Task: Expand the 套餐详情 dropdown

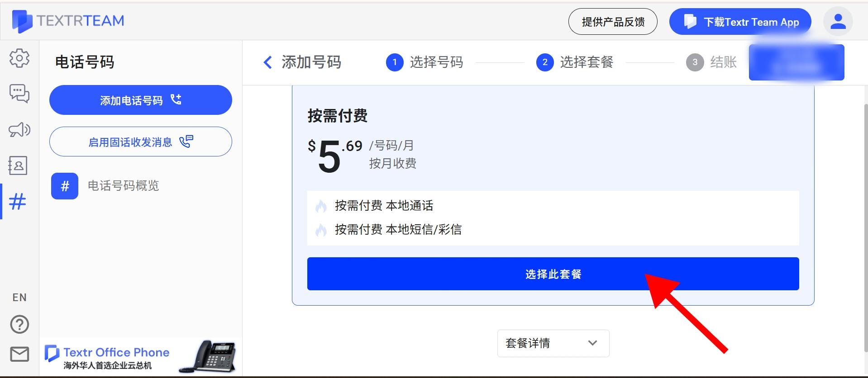Action: coord(552,343)
